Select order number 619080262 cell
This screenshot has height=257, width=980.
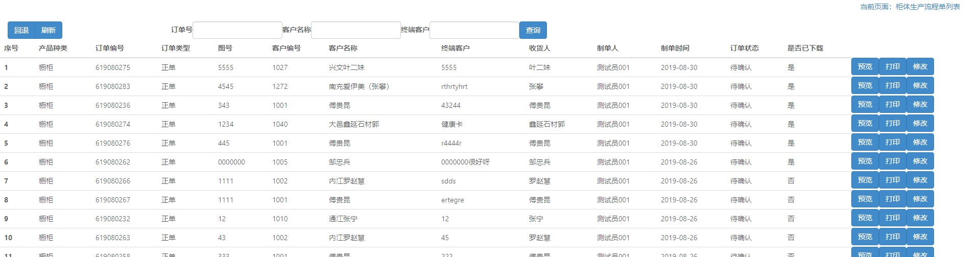point(113,162)
